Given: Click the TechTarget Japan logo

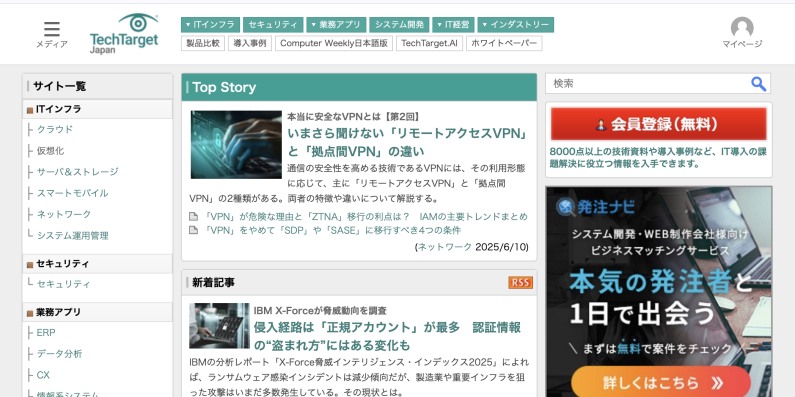Looking at the screenshot, I should pyautogui.click(x=124, y=33).
